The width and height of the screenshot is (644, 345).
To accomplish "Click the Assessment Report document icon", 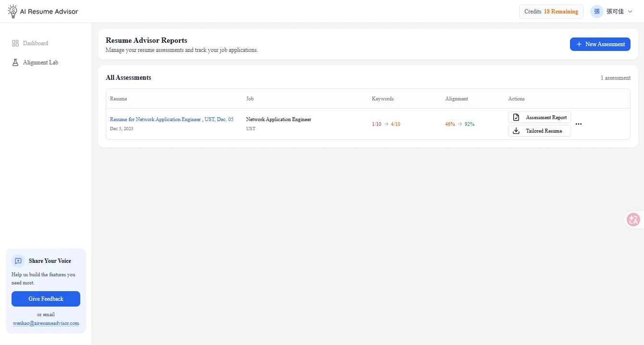I will point(516,117).
